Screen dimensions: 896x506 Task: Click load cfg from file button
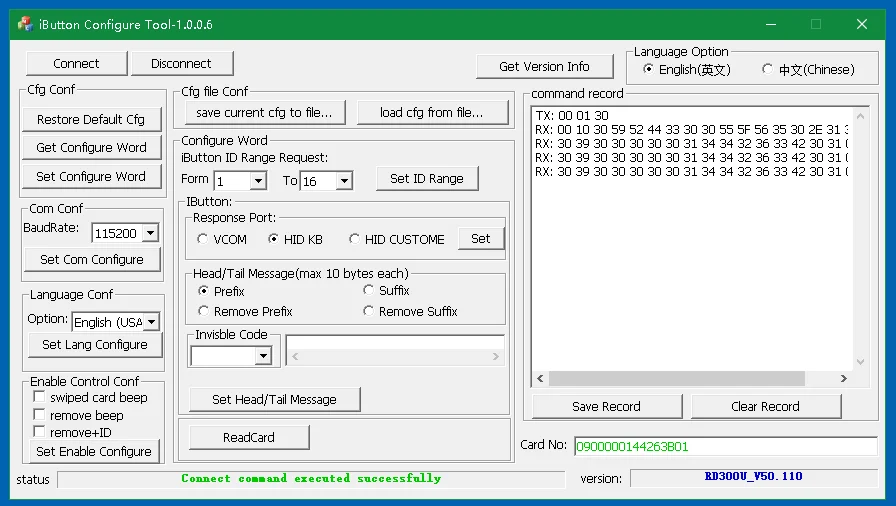coord(433,113)
